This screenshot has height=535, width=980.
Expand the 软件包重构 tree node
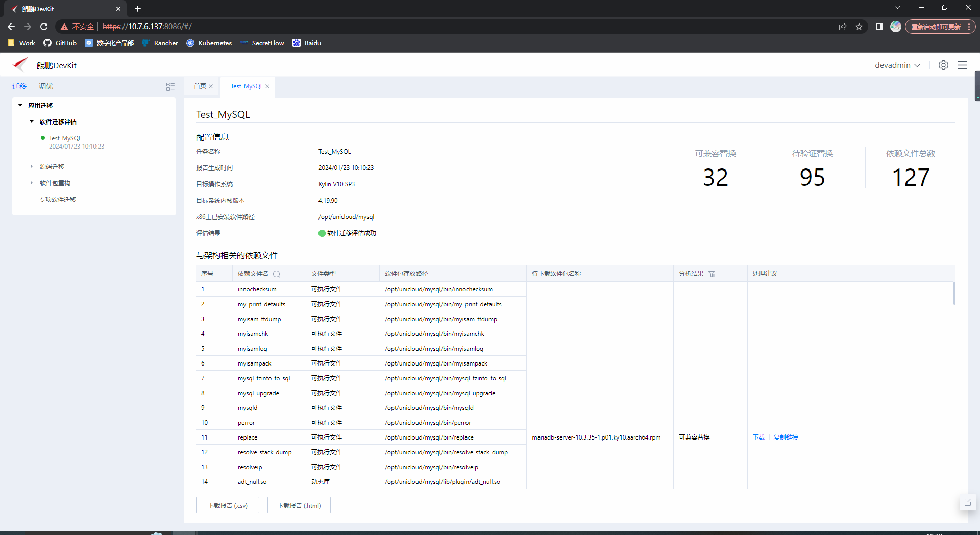point(32,183)
